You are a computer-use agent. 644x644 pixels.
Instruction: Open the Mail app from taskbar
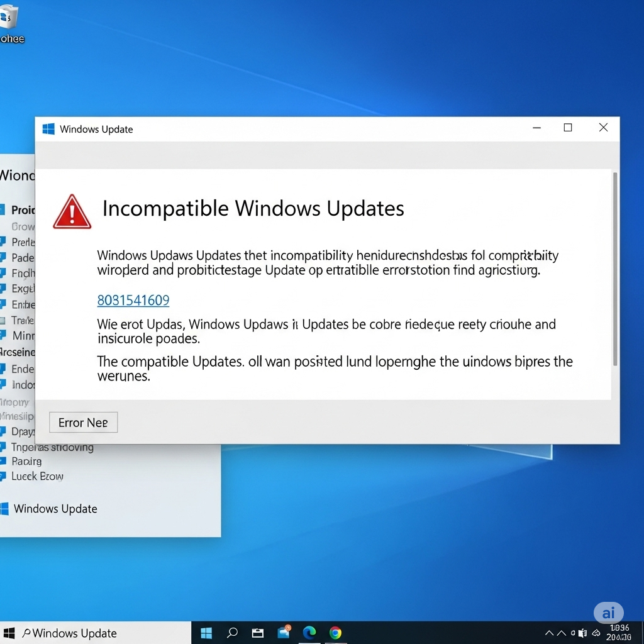[x=284, y=631]
